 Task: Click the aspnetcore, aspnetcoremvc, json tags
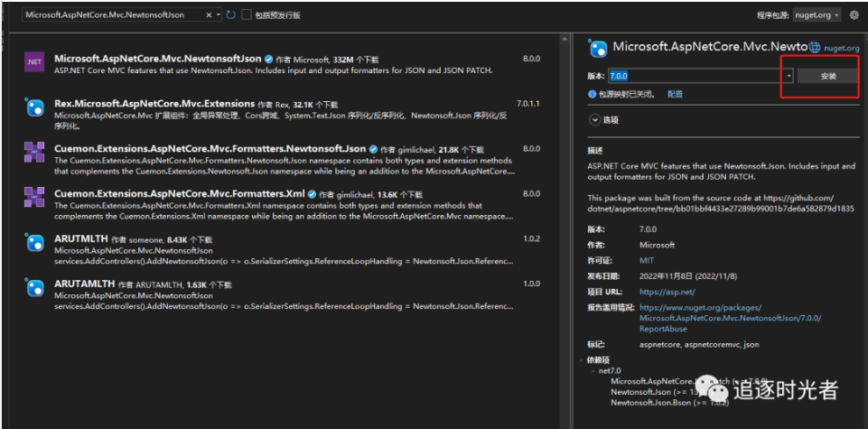(699, 344)
